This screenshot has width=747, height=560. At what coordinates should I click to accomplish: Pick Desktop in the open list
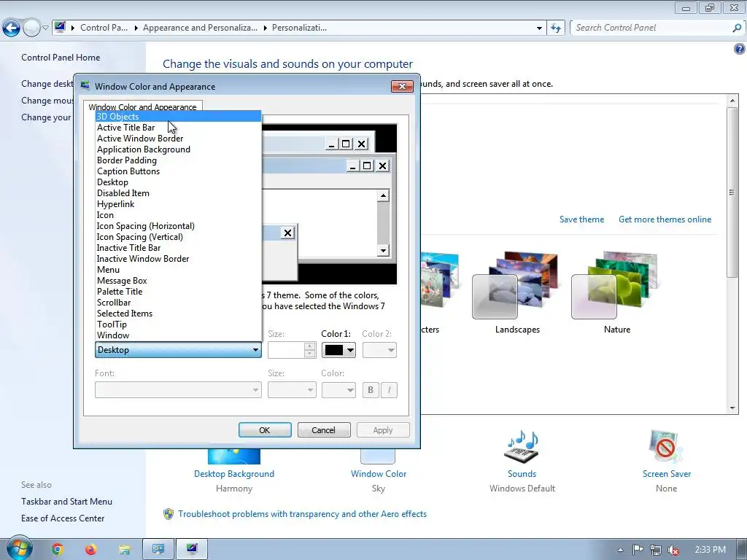178,182
